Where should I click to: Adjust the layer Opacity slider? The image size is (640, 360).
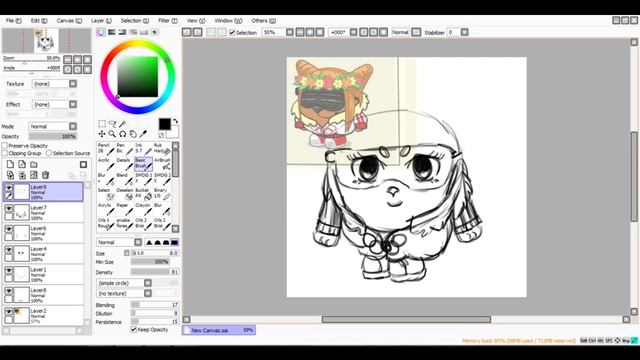(53, 136)
